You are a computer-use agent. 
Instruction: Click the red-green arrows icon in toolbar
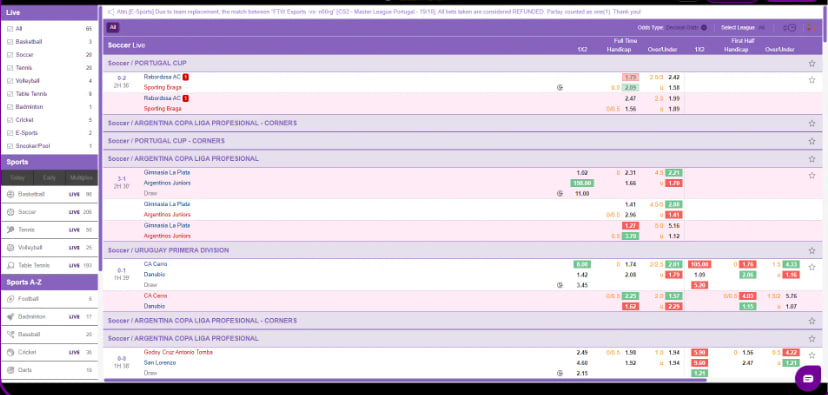pos(810,27)
